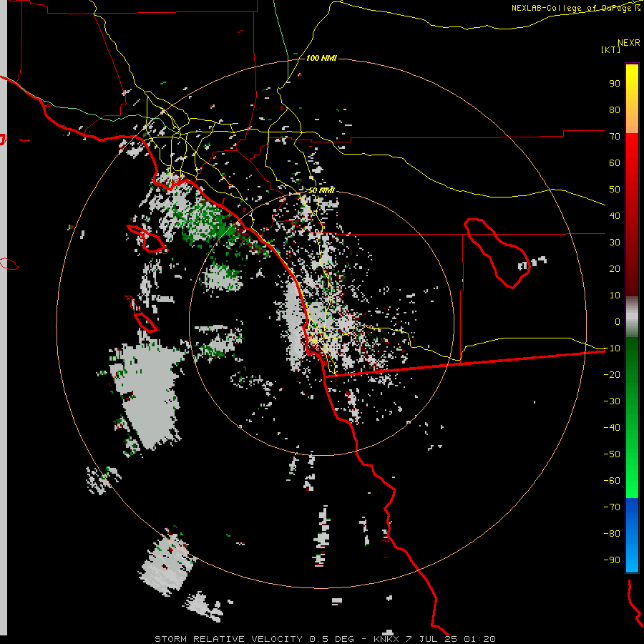Click the -50 value on velocity scale

click(612, 454)
